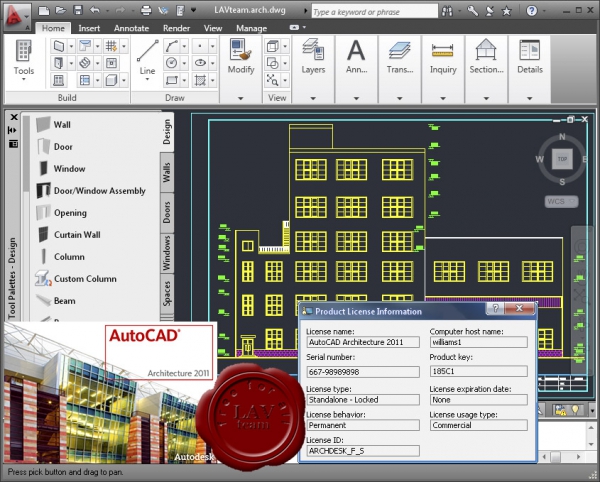The width and height of the screenshot is (600, 482).
Task: Expand the Layers panel arrow
Action: (313, 98)
